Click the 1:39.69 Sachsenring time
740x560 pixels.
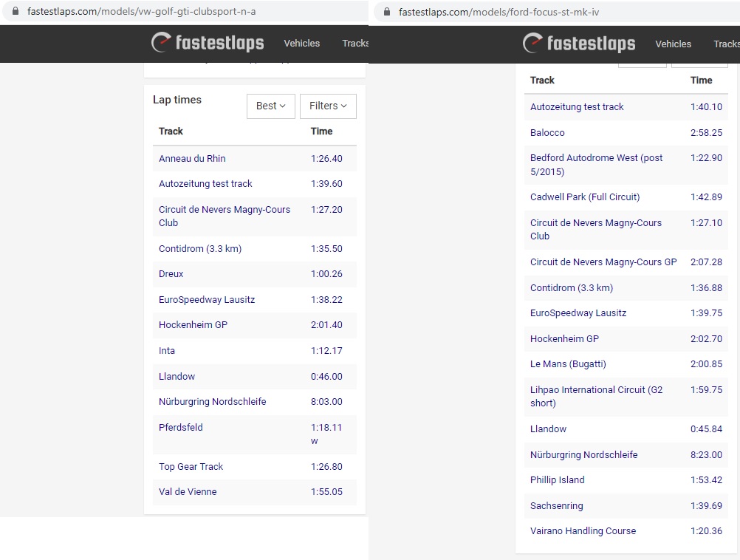click(707, 506)
